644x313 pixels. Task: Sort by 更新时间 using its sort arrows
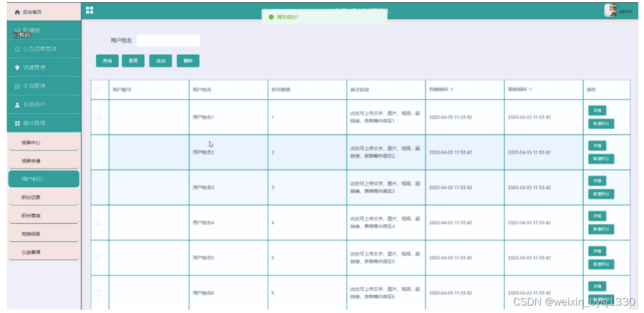(x=531, y=90)
